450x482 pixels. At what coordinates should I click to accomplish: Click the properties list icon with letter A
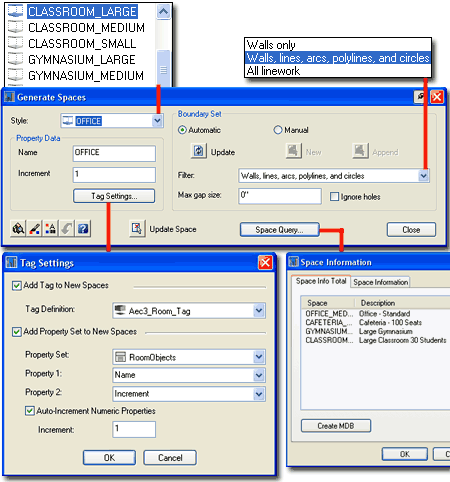click(x=50, y=229)
